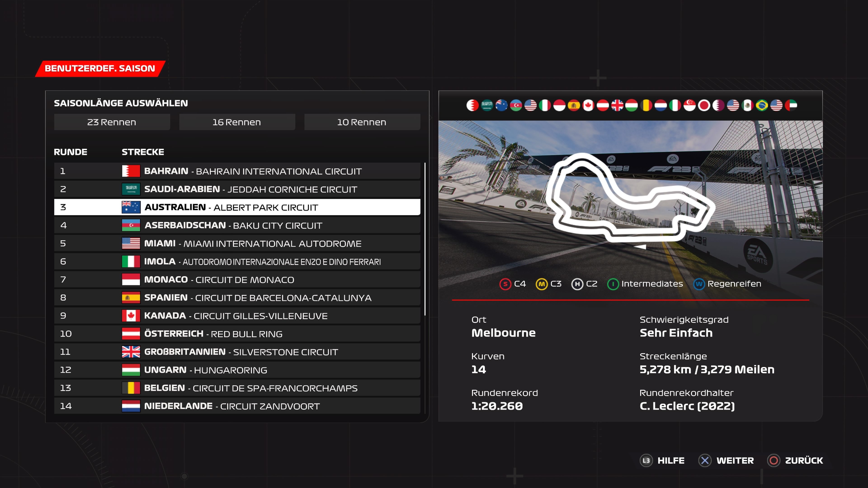Click the Italian flag in the Imola row
Viewport: 868px width, 488px height.
coord(131,261)
